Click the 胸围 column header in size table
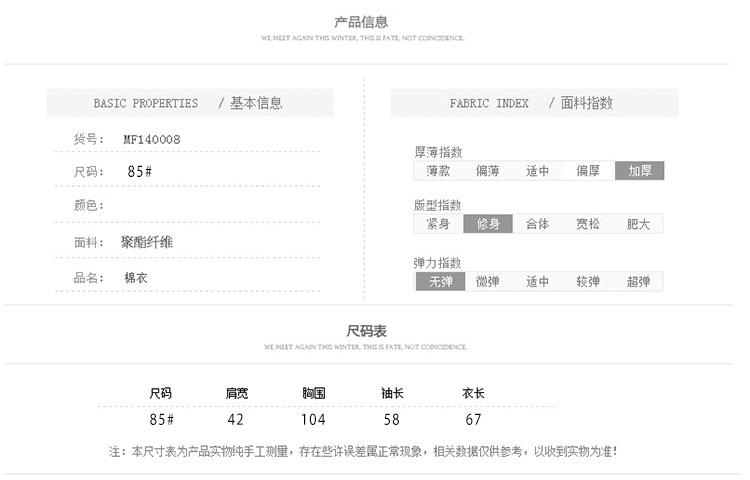The height and width of the screenshot is (480, 750). (314, 393)
